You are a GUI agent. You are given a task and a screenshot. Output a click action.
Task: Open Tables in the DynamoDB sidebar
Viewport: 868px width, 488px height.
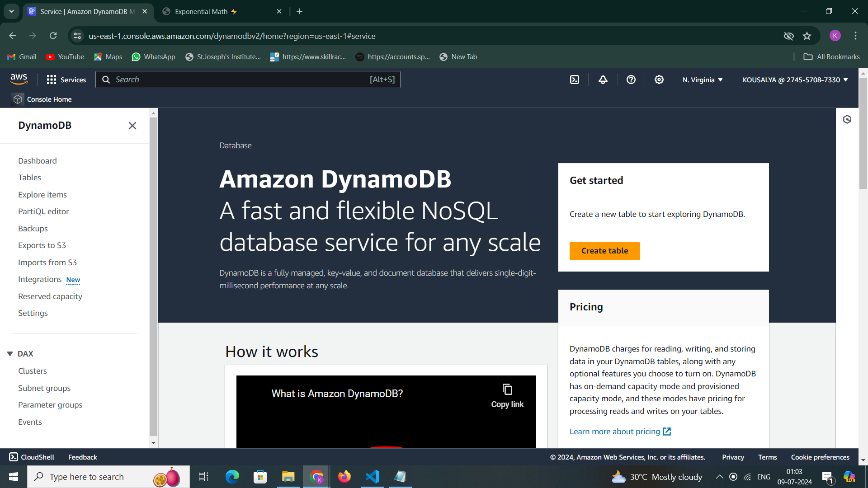[29, 178]
